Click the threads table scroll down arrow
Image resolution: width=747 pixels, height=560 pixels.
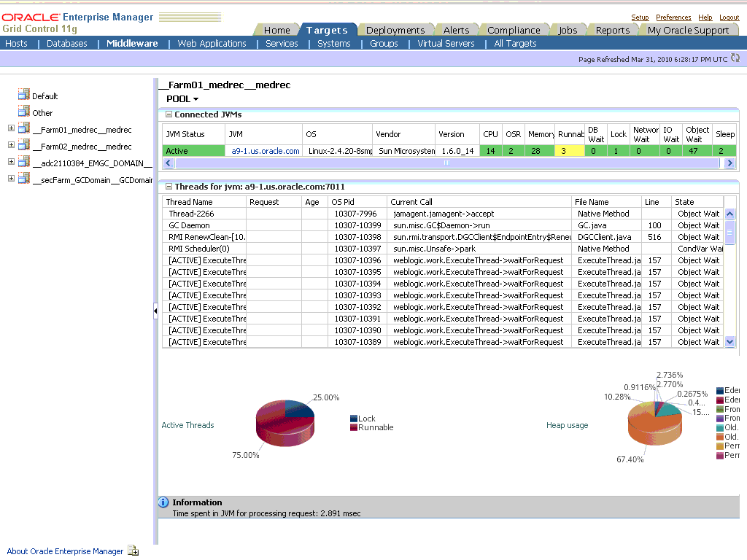pos(729,341)
